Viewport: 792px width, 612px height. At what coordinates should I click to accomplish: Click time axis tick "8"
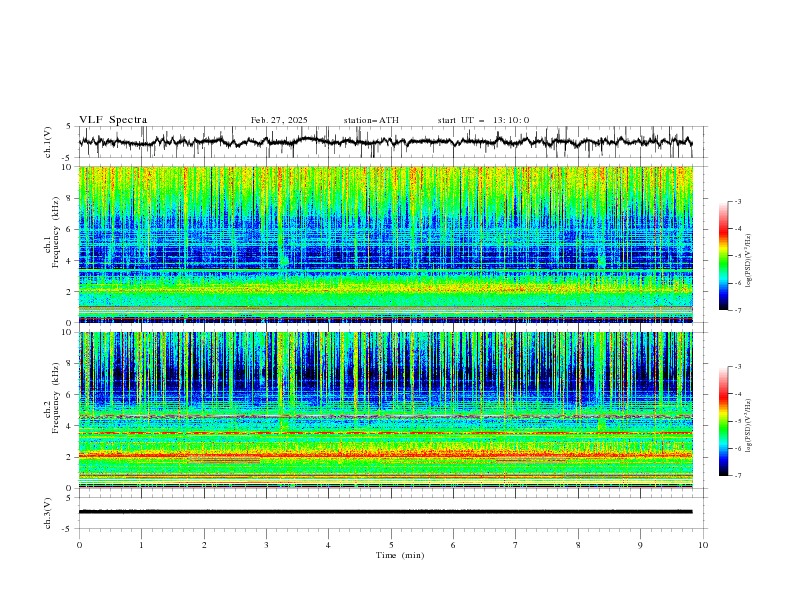(x=578, y=545)
